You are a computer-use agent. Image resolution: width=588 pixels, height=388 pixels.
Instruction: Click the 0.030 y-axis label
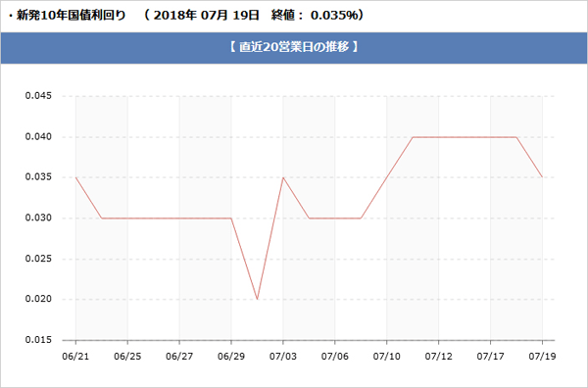click(38, 218)
